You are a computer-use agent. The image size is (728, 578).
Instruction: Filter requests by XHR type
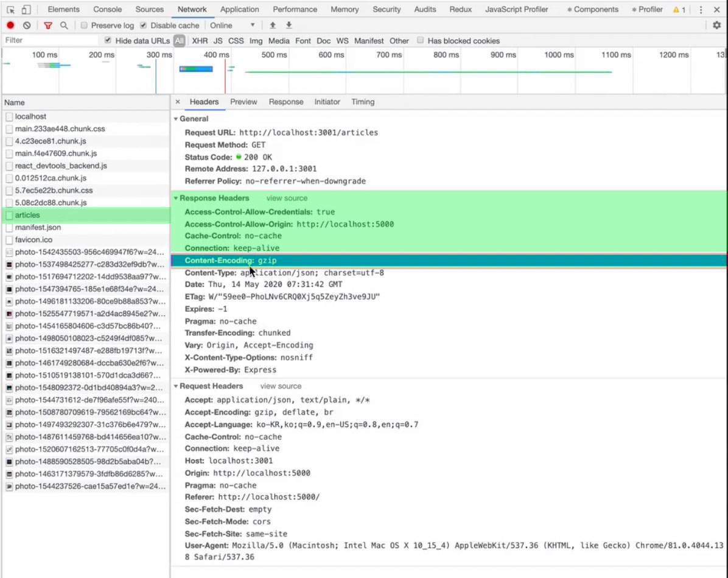tap(200, 41)
